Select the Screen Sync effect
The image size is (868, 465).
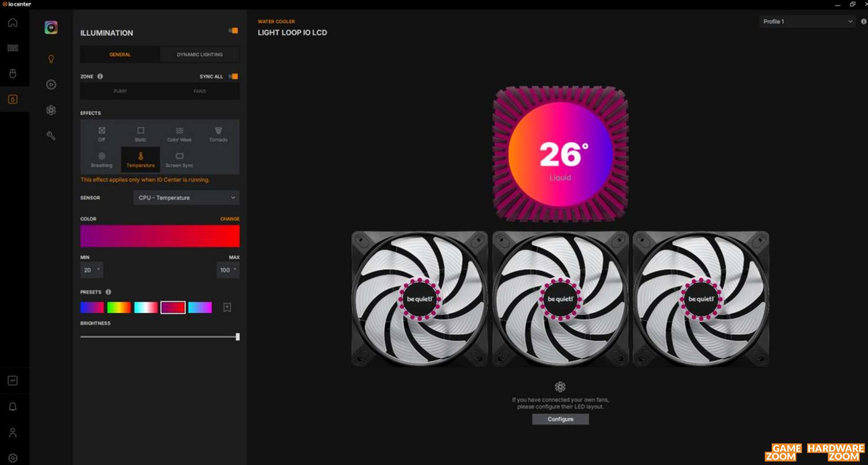click(x=179, y=160)
